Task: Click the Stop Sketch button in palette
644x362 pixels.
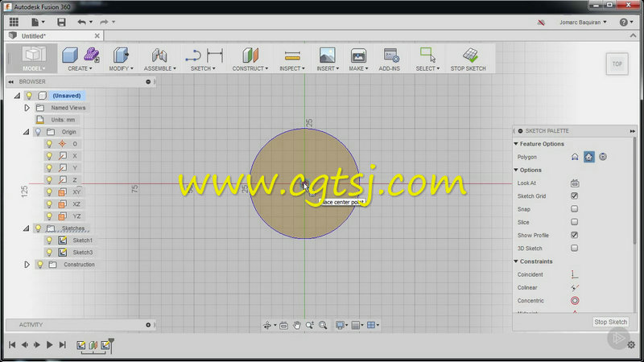Action: (x=611, y=322)
